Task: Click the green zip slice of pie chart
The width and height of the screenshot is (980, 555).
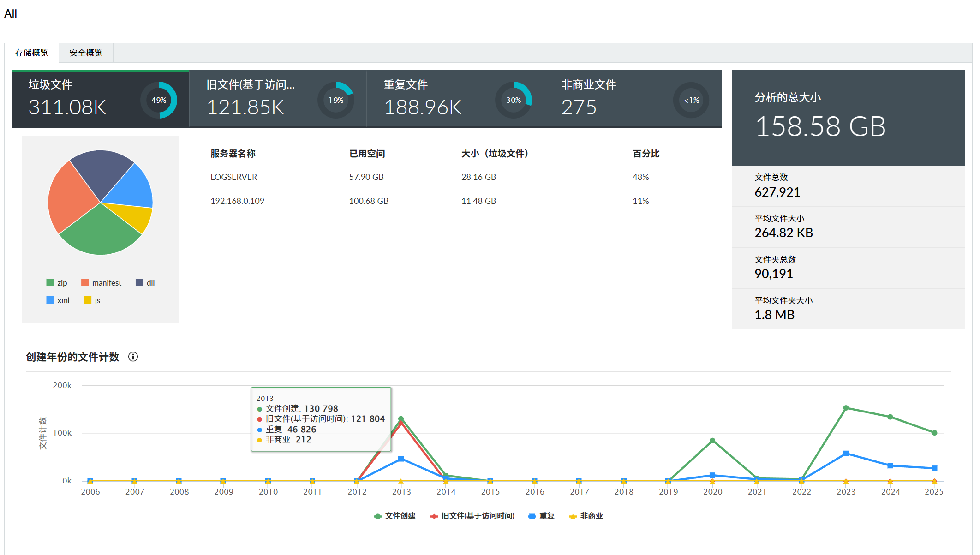Action: [100, 231]
